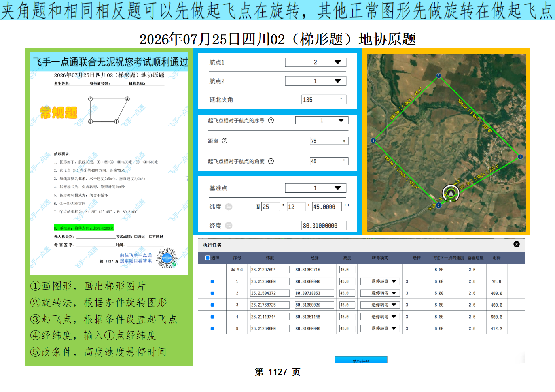
Task: Click the 起飞点 row label
Action: pyautogui.click(x=237, y=269)
